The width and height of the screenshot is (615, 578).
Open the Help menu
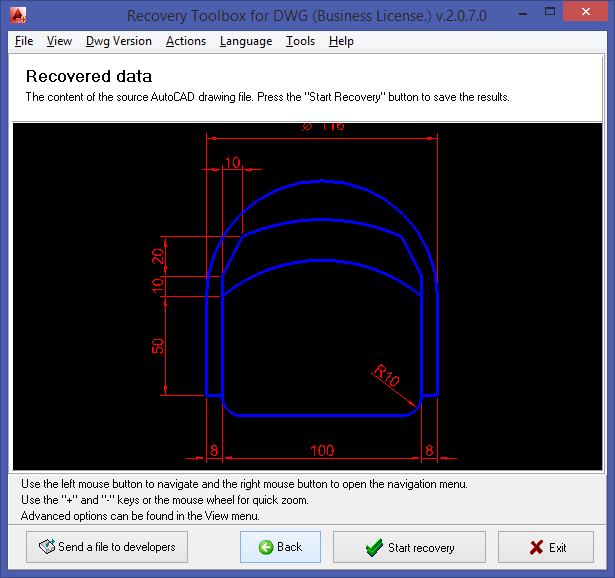[341, 41]
